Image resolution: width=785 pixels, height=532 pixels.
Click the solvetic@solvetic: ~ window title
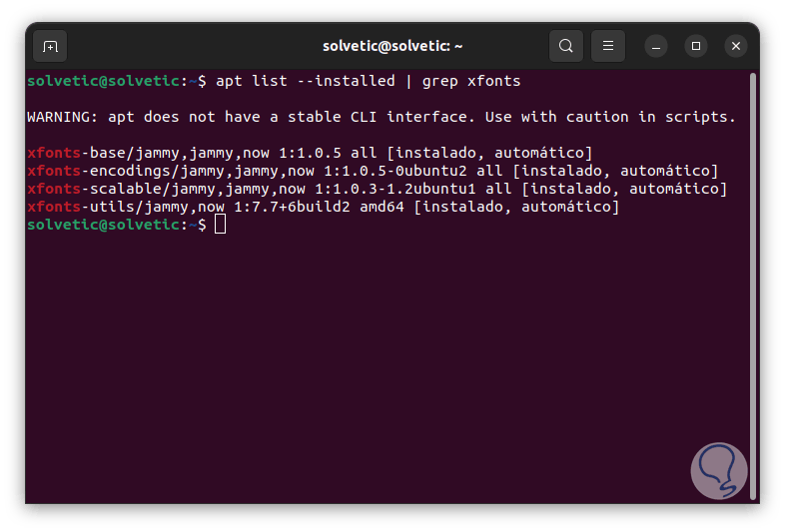[392, 46]
